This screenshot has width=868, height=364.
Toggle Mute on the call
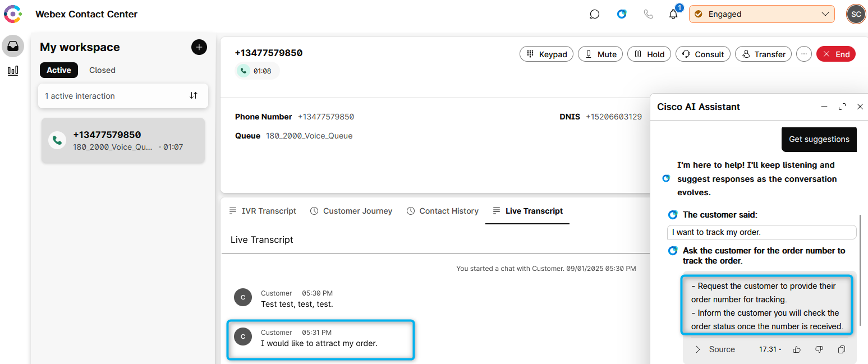(x=600, y=54)
